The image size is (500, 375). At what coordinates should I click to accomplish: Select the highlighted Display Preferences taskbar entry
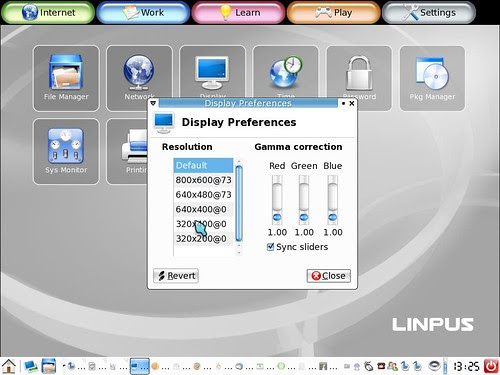click(x=139, y=366)
